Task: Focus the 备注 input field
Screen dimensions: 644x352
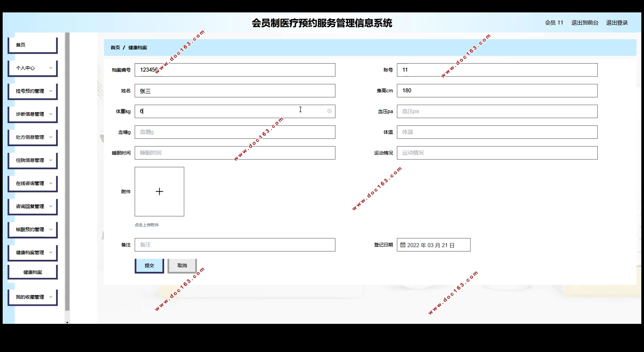Action: [235, 245]
